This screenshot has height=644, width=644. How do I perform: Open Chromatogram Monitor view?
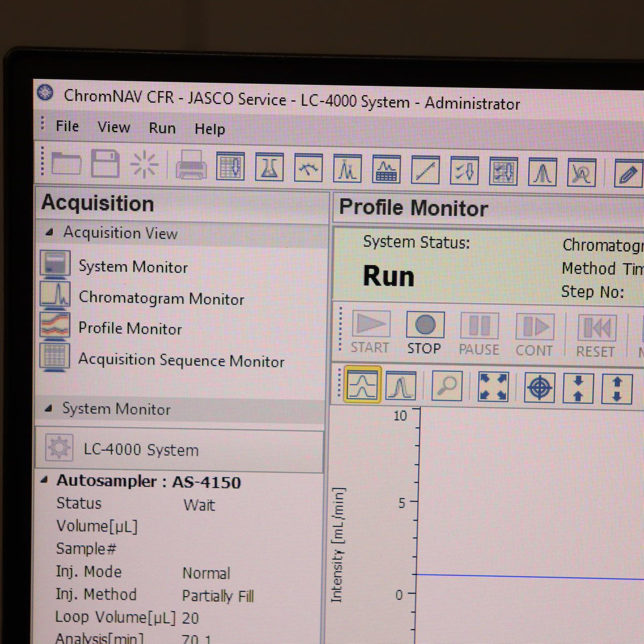[x=161, y=298]
